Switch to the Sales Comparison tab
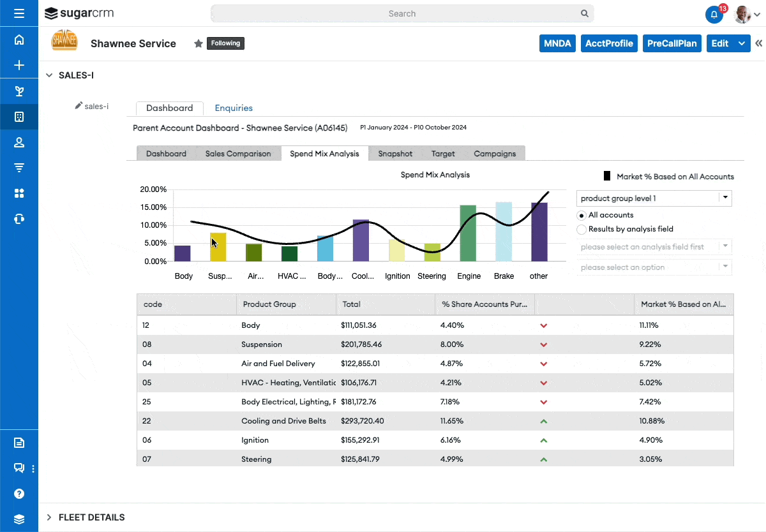The image size is (766, 532). coord(243,154)
